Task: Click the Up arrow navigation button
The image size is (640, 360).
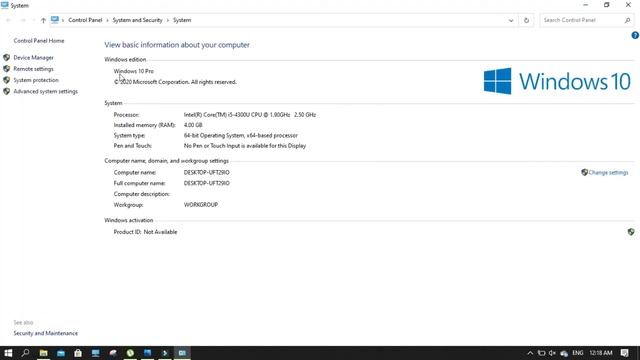Action: pyautogui.click(x=43, y=20)
